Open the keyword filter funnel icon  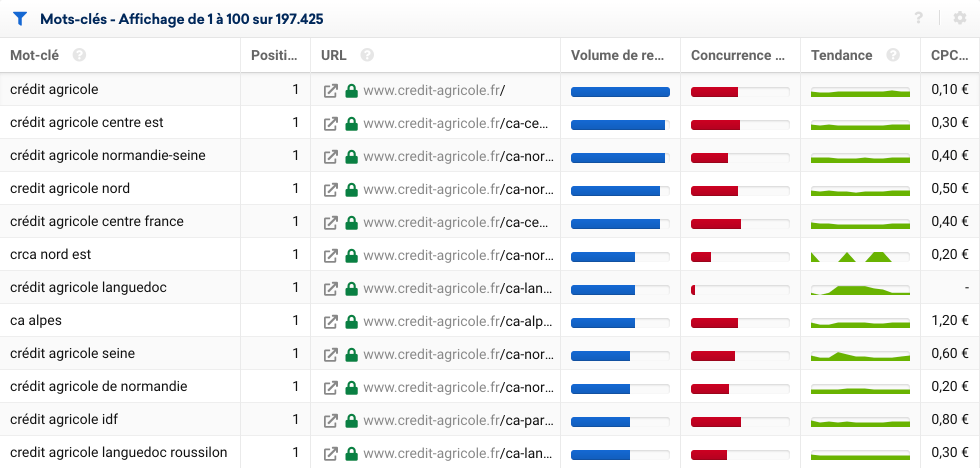pyautogui.click(x=19, y=18)
